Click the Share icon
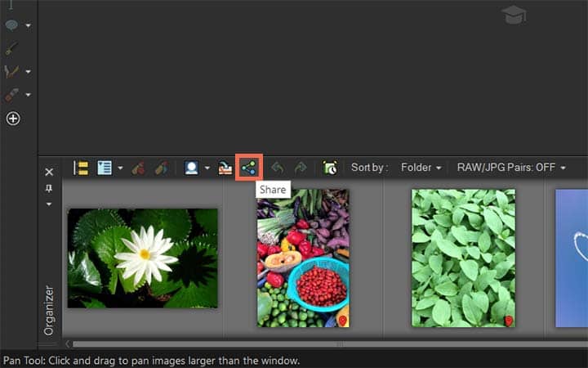Viewport: 588px width, 368px height. [249, 168]
